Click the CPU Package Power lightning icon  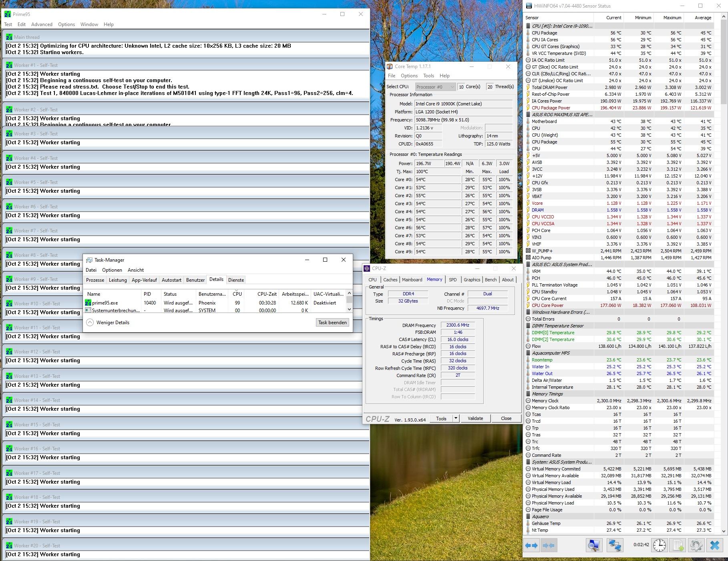(528, 108)
